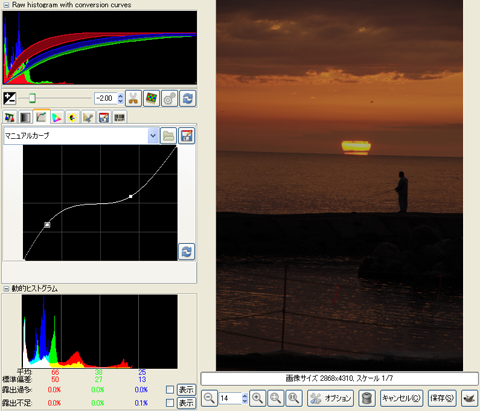Screen dimensions: 480x411
Task: Toggle the 露出不足 underexposure checkbox
Action: [170, 403]
